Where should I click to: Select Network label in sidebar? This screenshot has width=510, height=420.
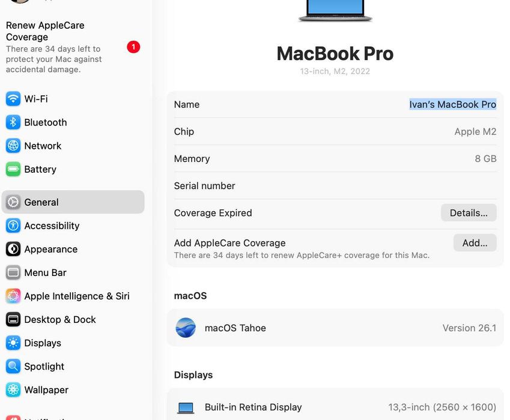tap(43, 146)
